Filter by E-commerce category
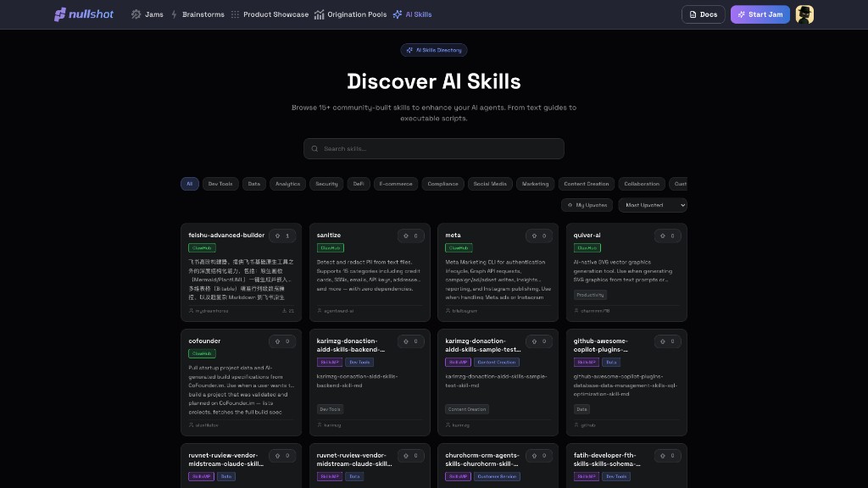Screen dimensions: 868x488 pyautogui.click(x=396, y=184)
